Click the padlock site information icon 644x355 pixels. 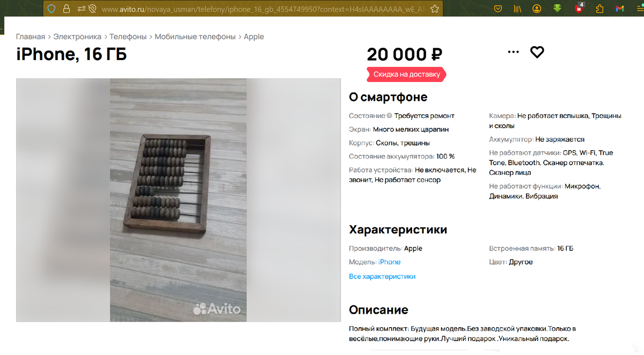point(67,9)
